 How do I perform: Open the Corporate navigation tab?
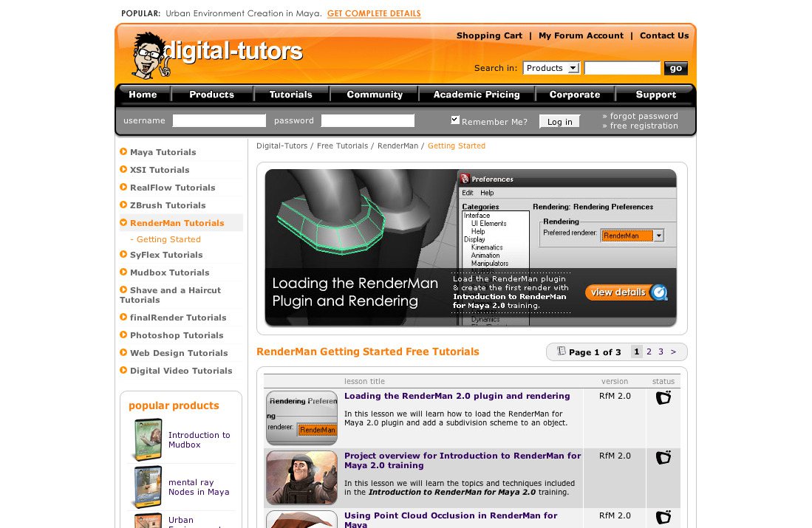tap(575, 95)
